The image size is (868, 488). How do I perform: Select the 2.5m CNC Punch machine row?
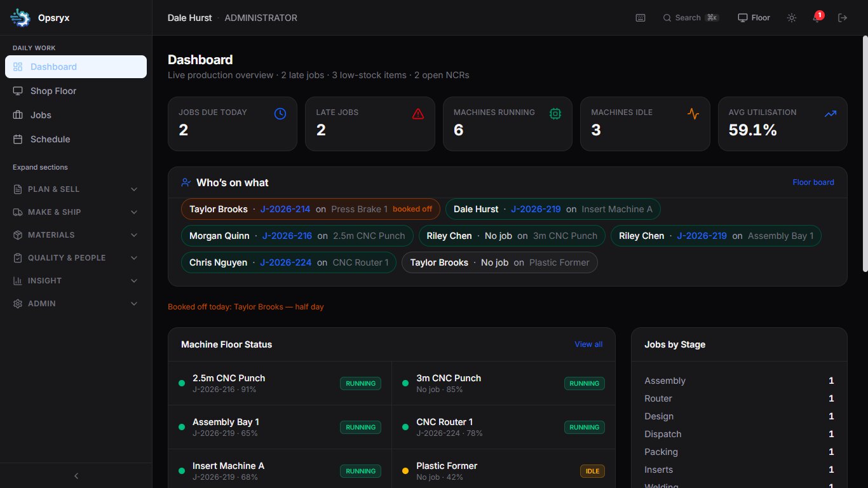pos(280,383)
